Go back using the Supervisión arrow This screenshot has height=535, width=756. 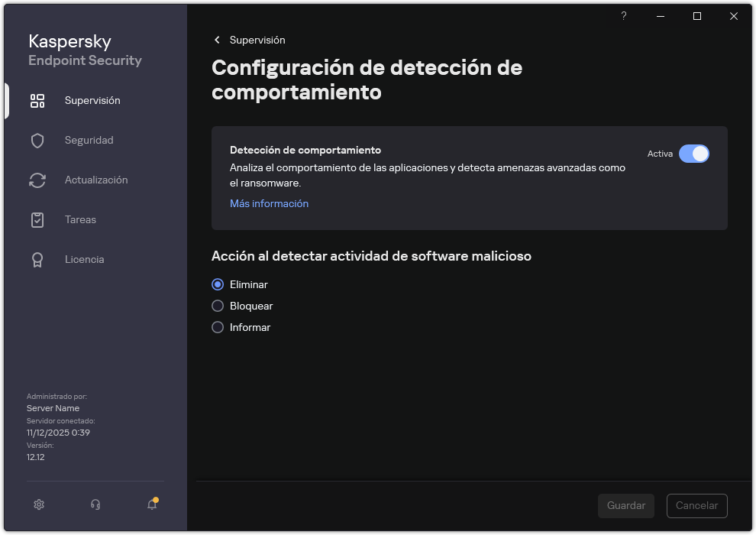217,40
